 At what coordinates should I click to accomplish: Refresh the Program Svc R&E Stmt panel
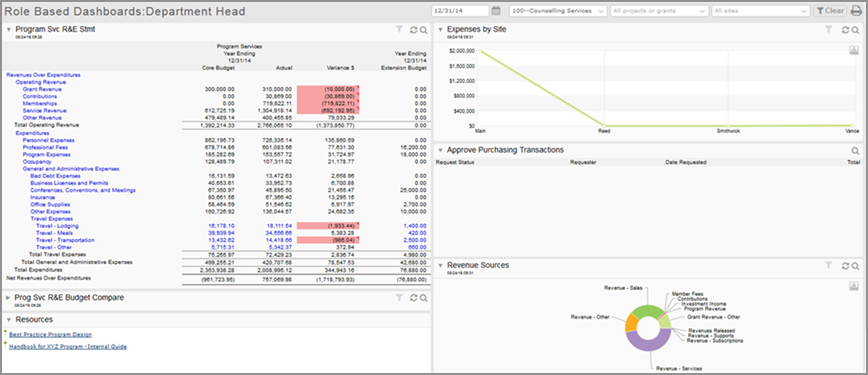(414, 30)
